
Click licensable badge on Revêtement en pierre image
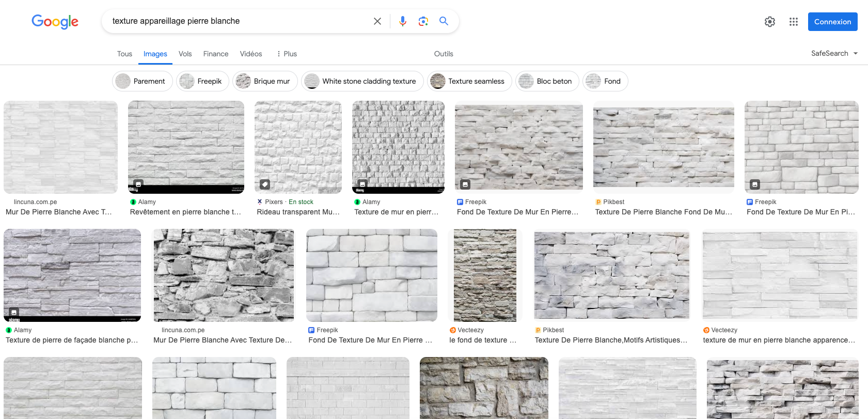138,184
